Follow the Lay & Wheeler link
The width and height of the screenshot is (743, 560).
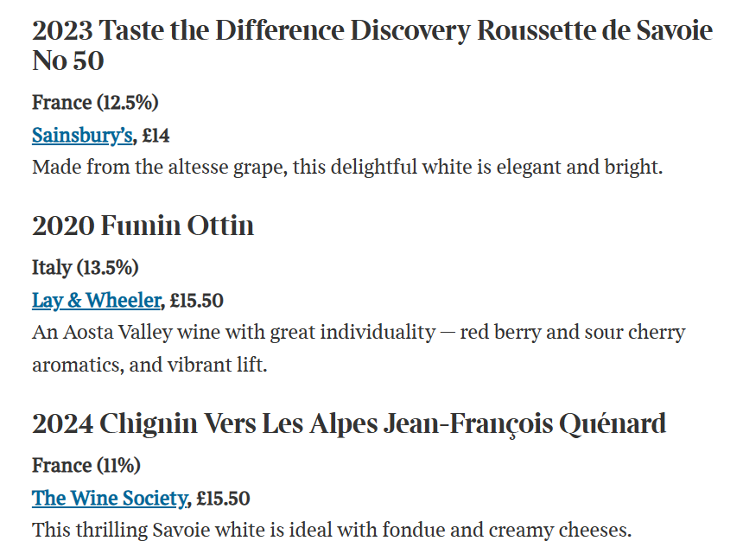pyautogui.click(x=96, y=300)
